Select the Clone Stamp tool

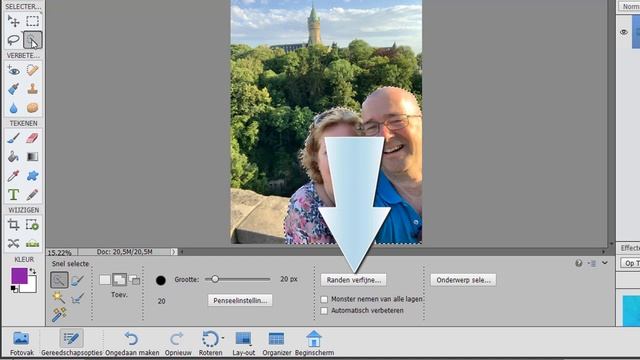[32, 89]
